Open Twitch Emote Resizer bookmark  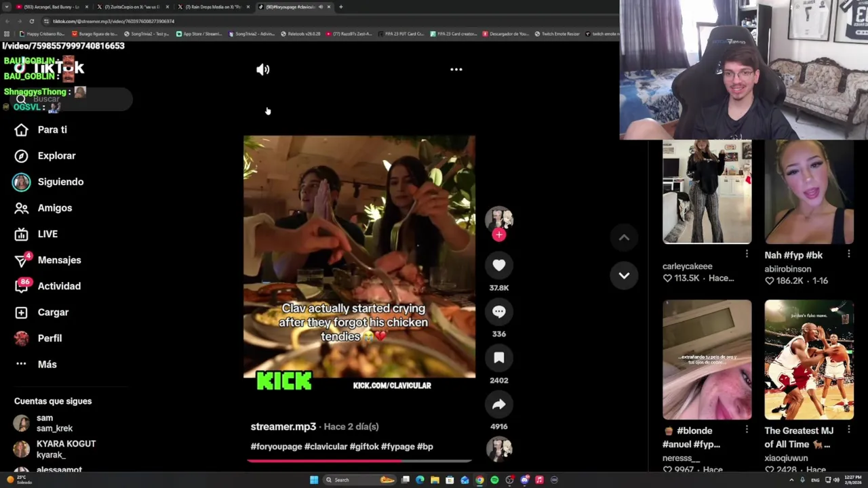pos(557,34)
